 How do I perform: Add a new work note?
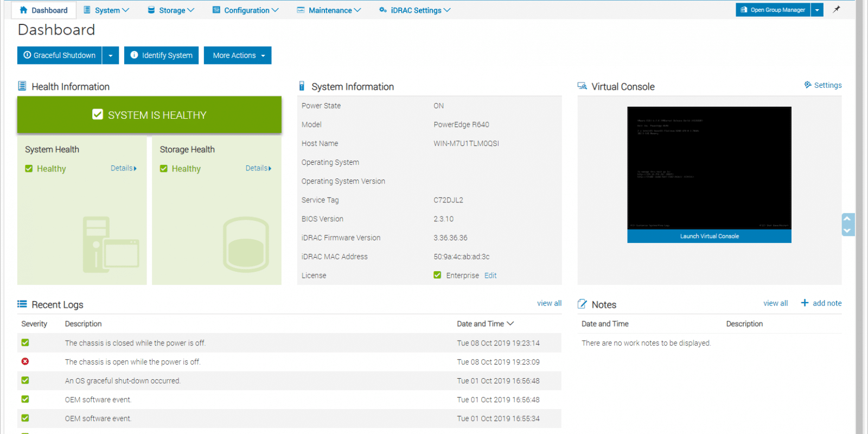[827, 303]
